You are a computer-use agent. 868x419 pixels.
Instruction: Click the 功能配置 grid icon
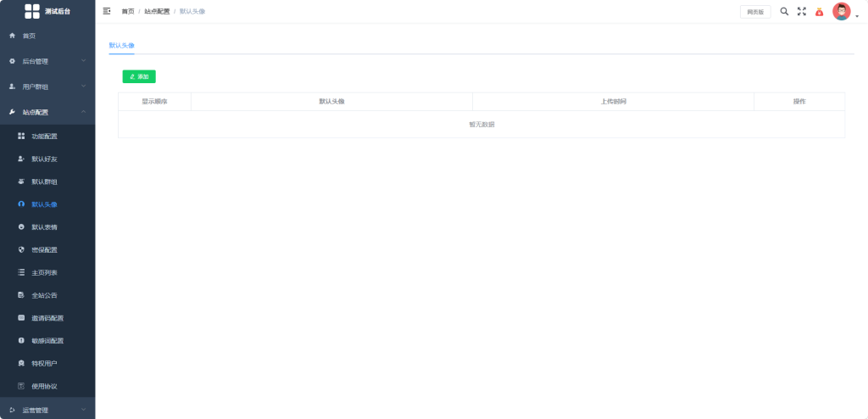pos(21,136)
